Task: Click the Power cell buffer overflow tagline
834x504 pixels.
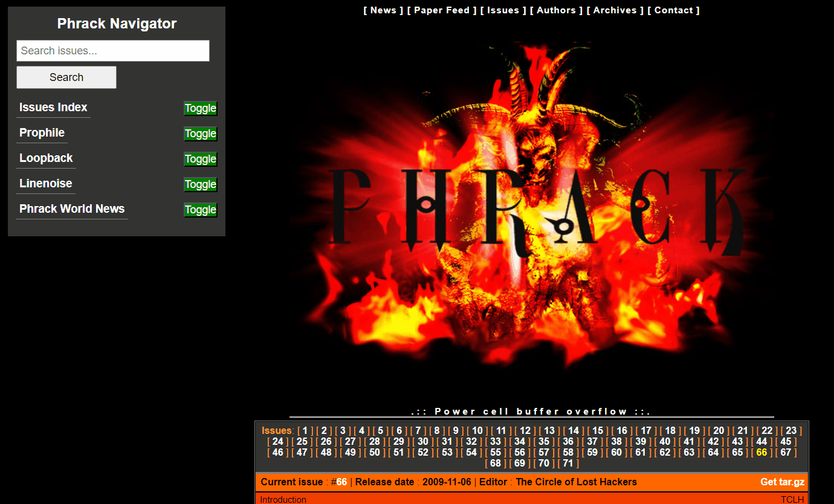Action: coord(531,412)
